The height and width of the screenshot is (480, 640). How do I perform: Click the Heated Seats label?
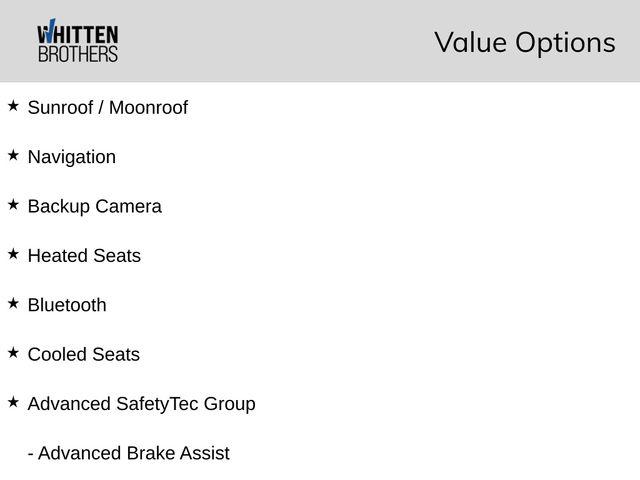point(84,256)
